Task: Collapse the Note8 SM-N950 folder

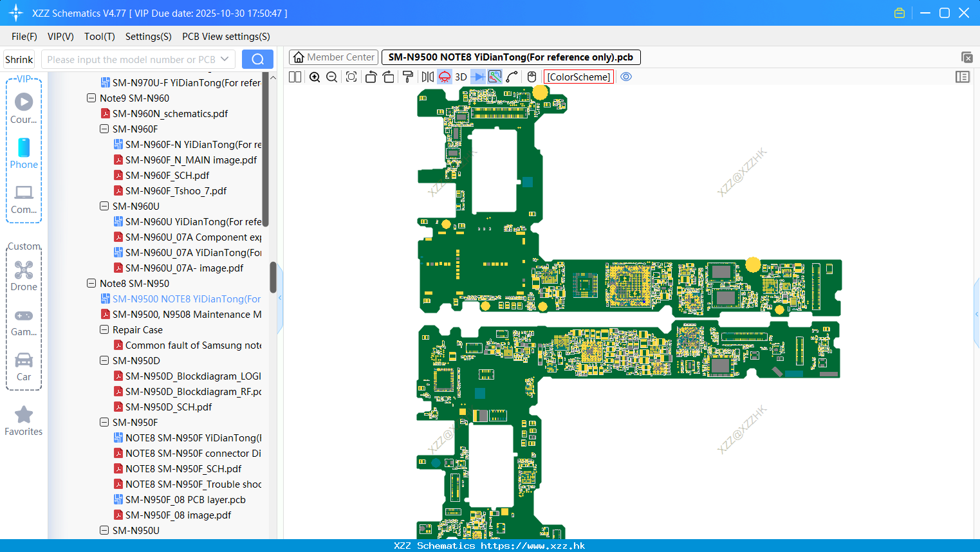Action: click(x=91, y=284)
